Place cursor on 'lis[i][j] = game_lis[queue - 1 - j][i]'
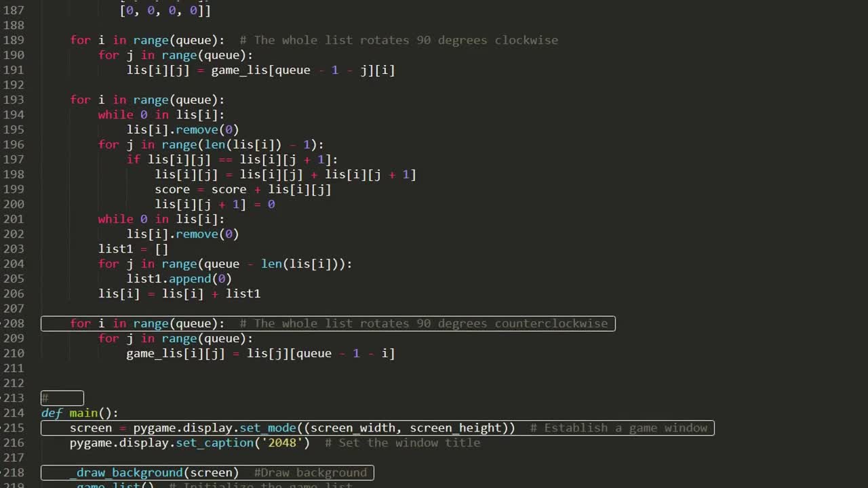The height and width of the screenshot is (488, 868). point(260,70)
